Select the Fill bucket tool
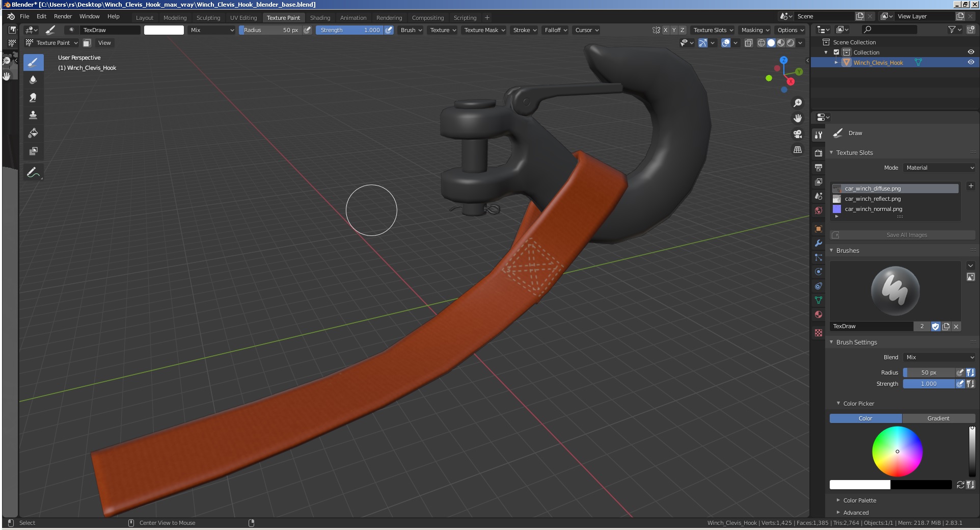Viewport: 980px width, 530px height. 33,133
